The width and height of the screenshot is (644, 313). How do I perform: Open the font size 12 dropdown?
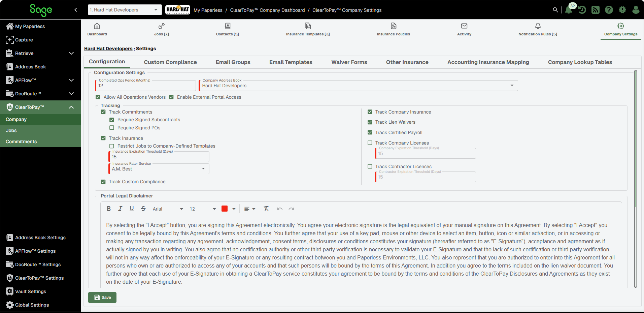(203, 209)
